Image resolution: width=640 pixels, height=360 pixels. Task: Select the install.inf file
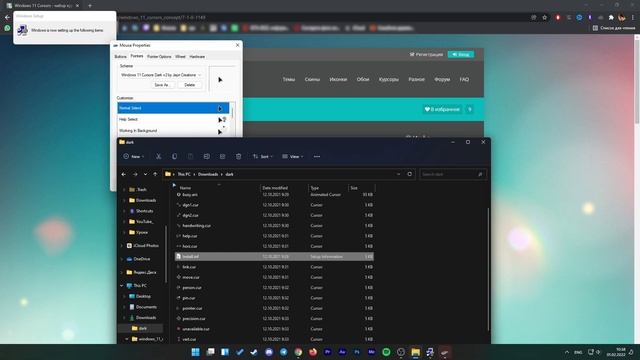pos(274,256)
